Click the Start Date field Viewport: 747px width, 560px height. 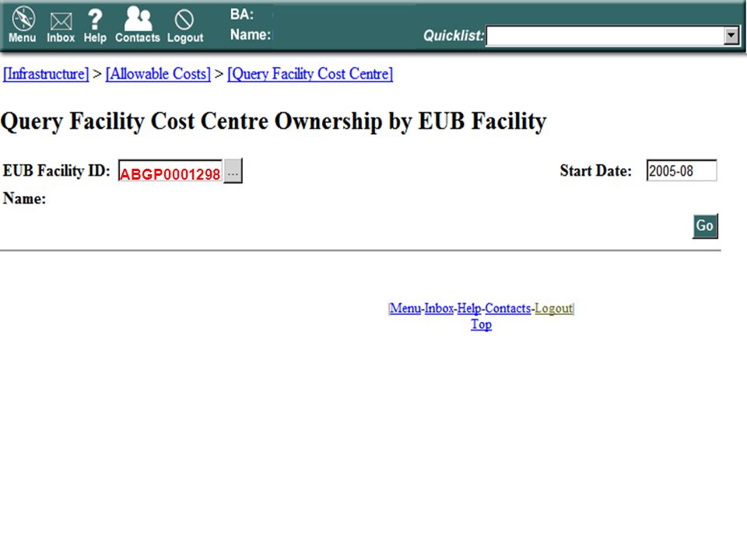[x=682, y=170]
